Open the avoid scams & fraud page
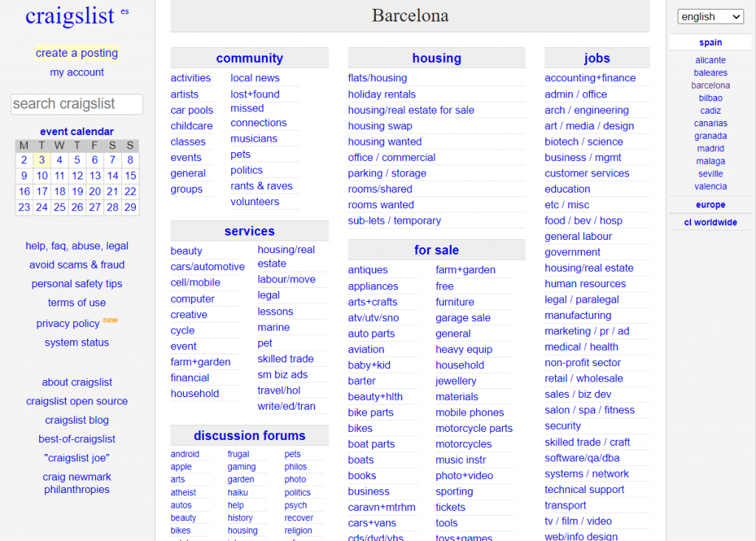Screen dimensions: 756x541 pos(77,265)
